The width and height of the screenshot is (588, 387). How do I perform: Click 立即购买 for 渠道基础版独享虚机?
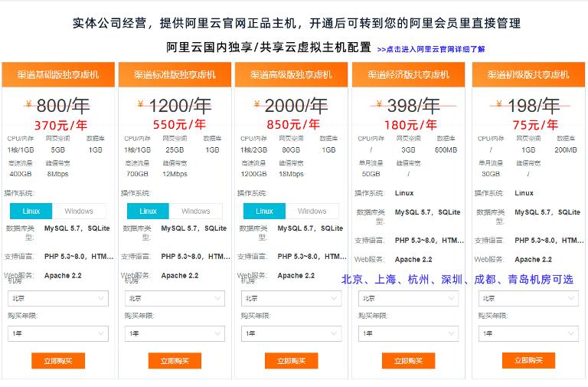coord(58,361)
